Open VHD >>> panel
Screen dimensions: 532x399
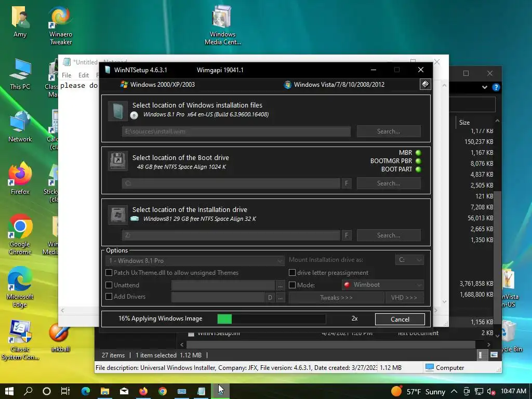coord(404,298)
